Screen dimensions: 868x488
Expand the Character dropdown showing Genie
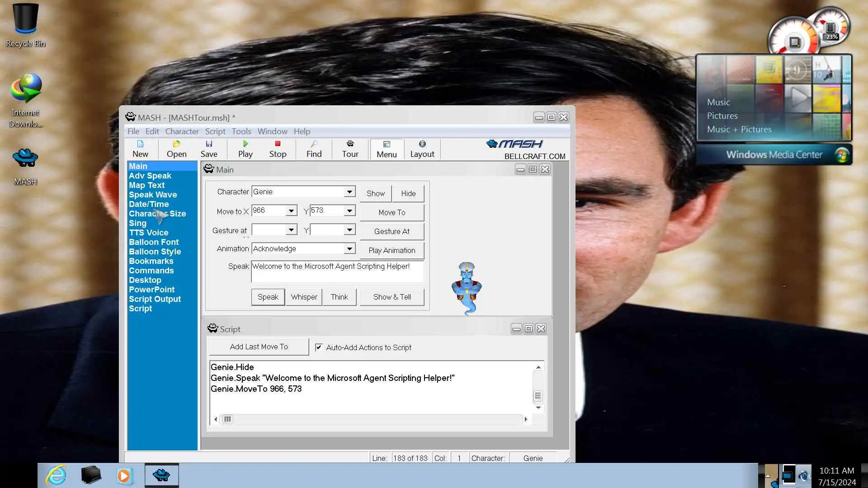(349, 192)
